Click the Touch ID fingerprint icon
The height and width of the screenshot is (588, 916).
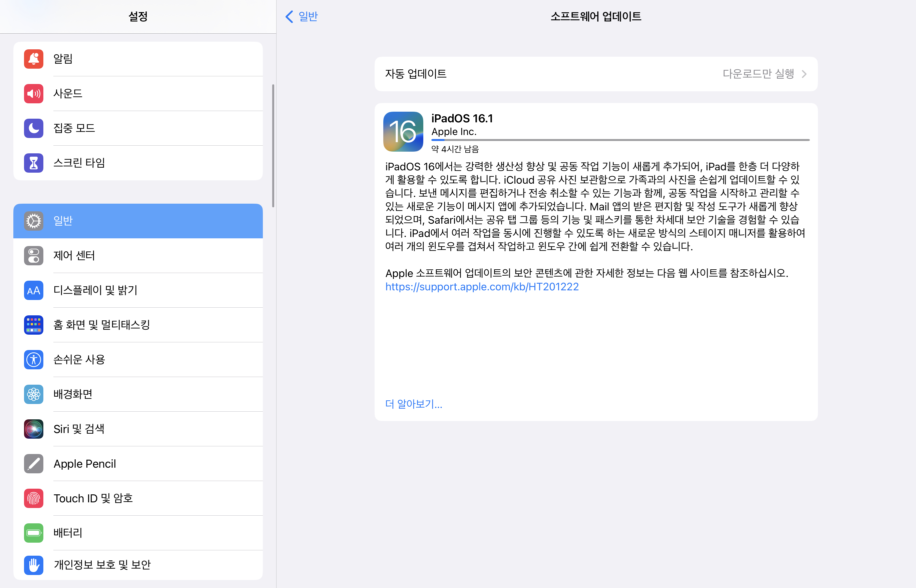(34, 498)
